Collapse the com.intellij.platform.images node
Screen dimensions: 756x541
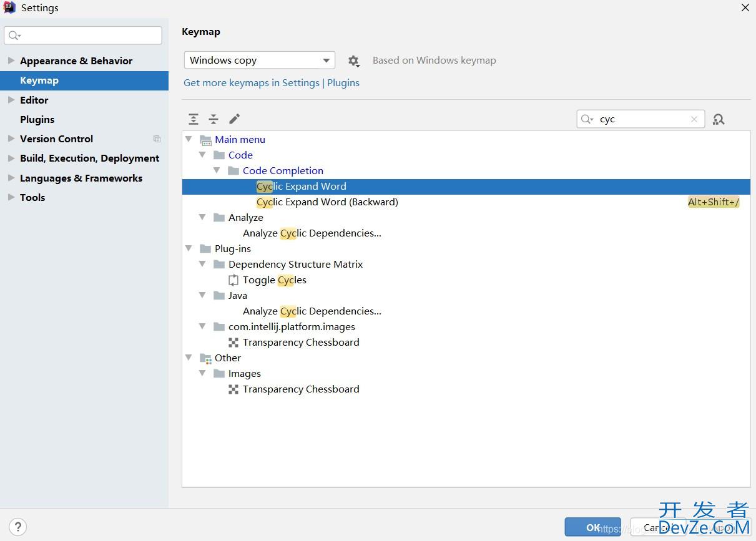tap(202, 326)
